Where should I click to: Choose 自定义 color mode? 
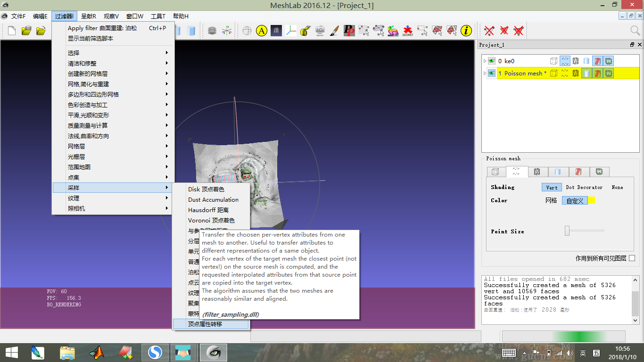(x=575, y=200)
